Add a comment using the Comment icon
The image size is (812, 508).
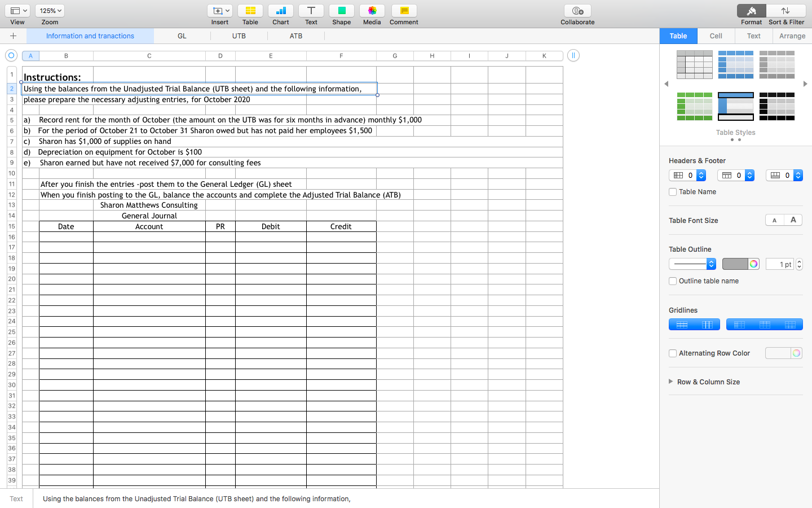[x=403, y=10]
